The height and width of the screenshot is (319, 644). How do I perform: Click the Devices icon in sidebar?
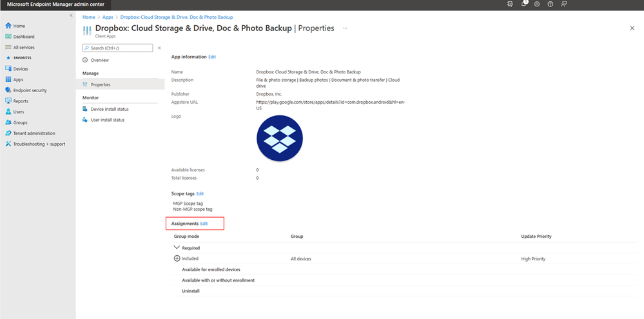click(8, 69)
